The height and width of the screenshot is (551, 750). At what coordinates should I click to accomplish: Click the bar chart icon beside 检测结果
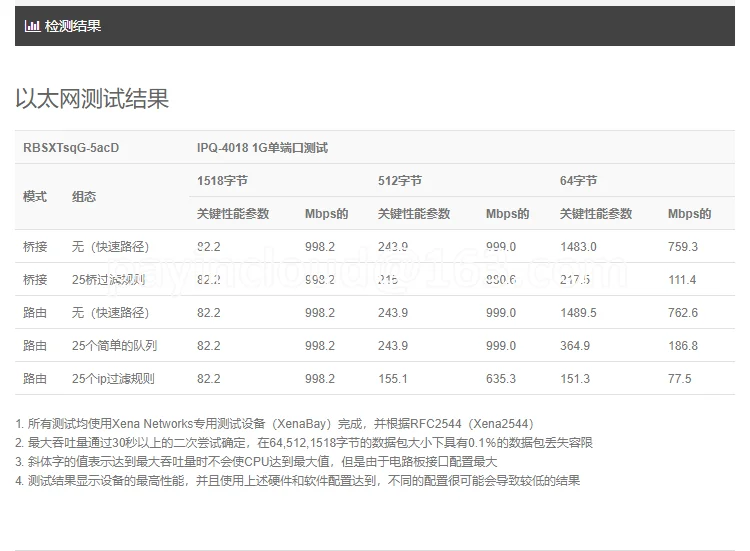pyautogui.click(x=32, y=26)
